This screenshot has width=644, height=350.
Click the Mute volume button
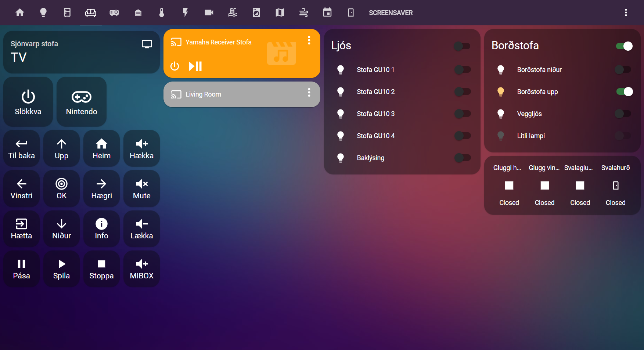coord(141,189)
